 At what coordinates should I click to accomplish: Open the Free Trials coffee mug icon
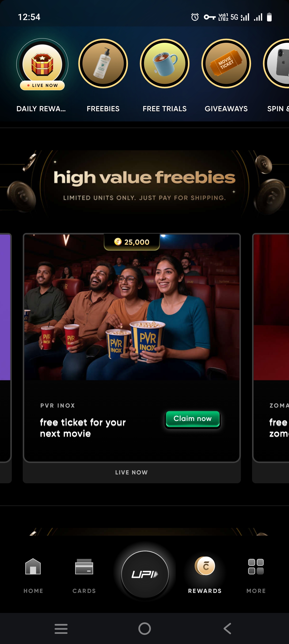point(165,63)
